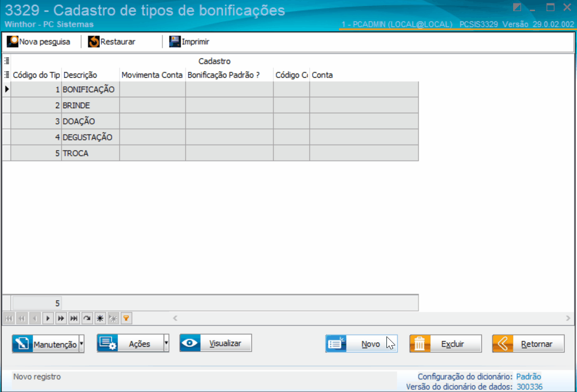Click the Nova pesquisa toolbar button
This screenshot has width=577, height=392.
[39, 42]
